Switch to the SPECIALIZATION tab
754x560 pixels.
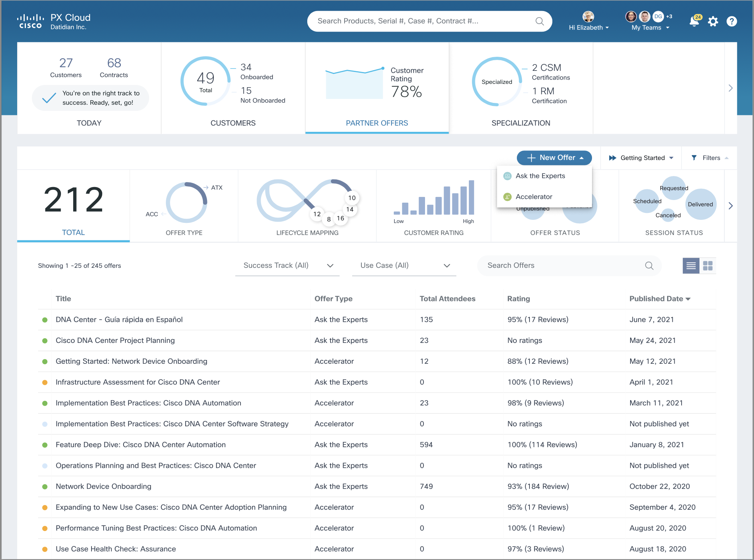coord(521,123)
